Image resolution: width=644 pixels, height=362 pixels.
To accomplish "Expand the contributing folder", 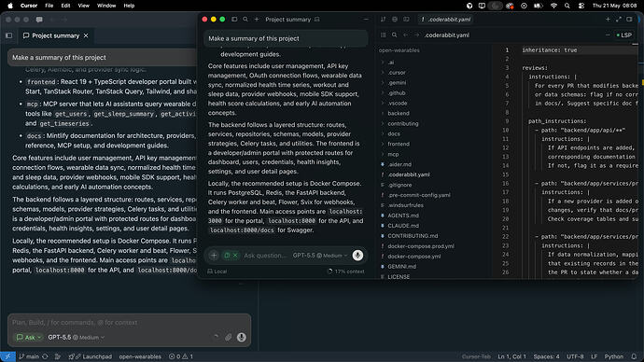I will (402, 123).
